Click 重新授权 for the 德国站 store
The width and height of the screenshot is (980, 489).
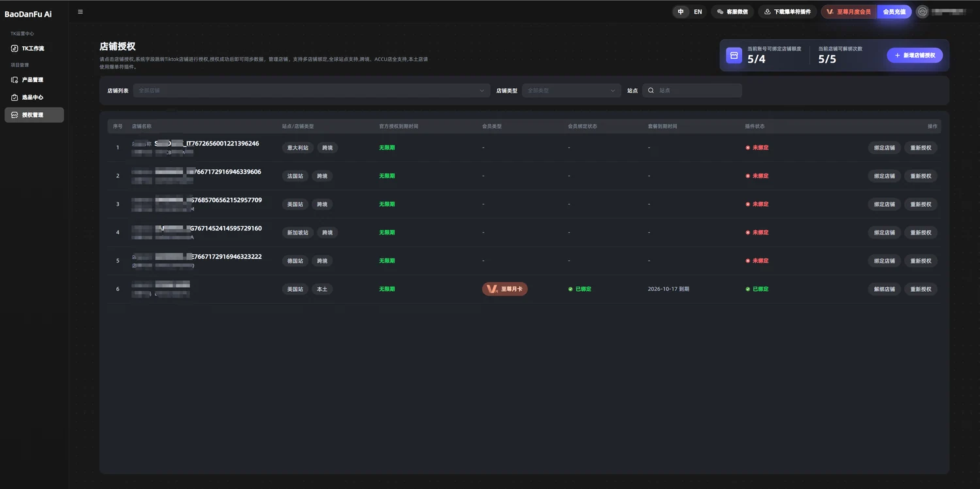921,260
